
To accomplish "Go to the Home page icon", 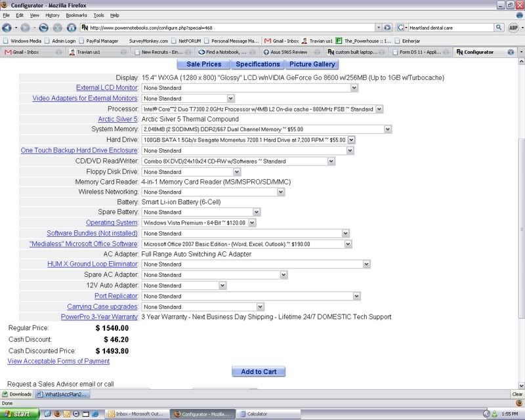I will tap(72, 28).
